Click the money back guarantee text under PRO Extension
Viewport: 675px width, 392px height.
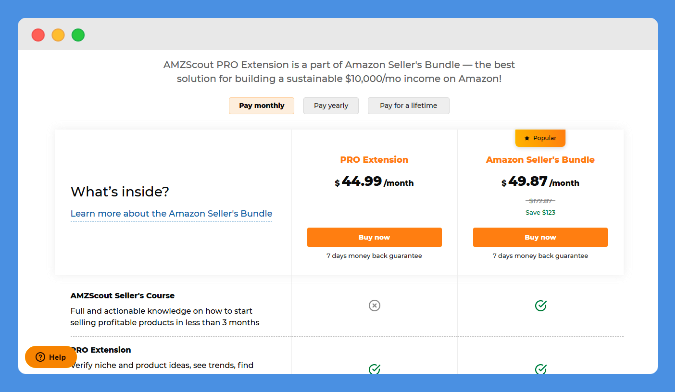(x=374, y=256)
